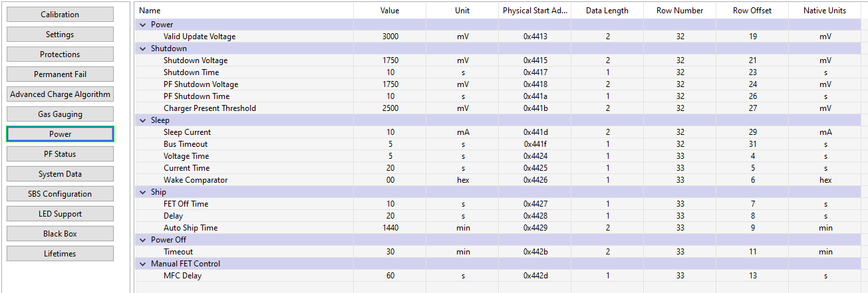868x293 pixels.
Task: Collapse the Power Off group chevron
Action: (x=142, y=240)
